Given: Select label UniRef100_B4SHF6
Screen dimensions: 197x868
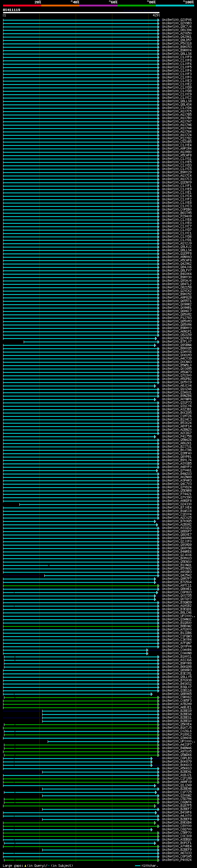Looking at the screenshot, I should tap(177, 812).
